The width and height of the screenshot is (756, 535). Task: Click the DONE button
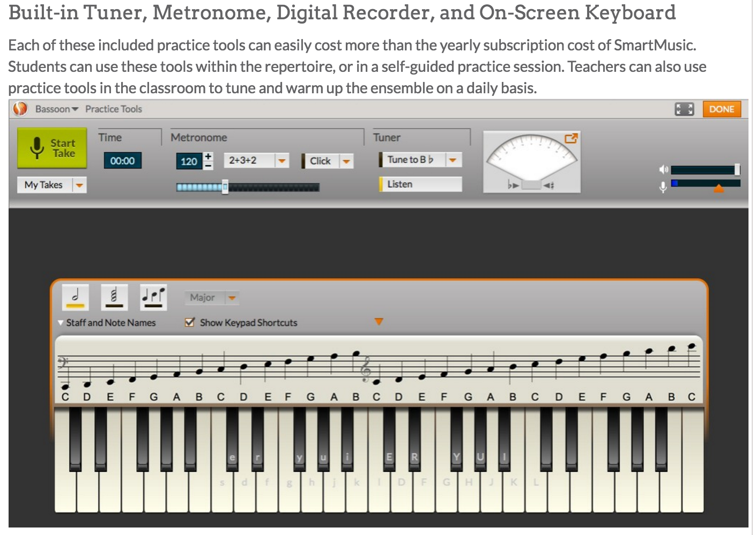(x=722, y=109)
